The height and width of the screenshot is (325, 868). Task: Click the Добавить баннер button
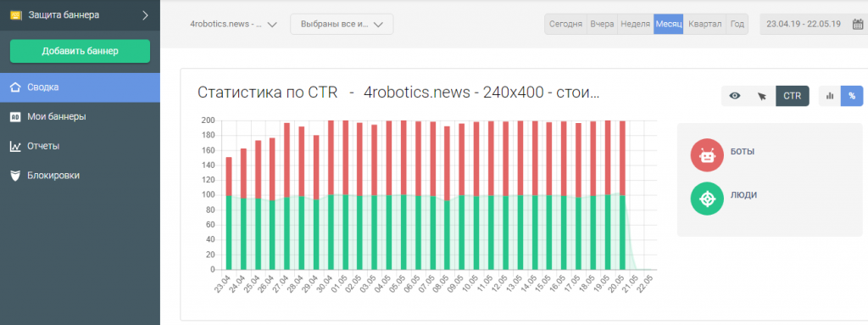point(80,52)
